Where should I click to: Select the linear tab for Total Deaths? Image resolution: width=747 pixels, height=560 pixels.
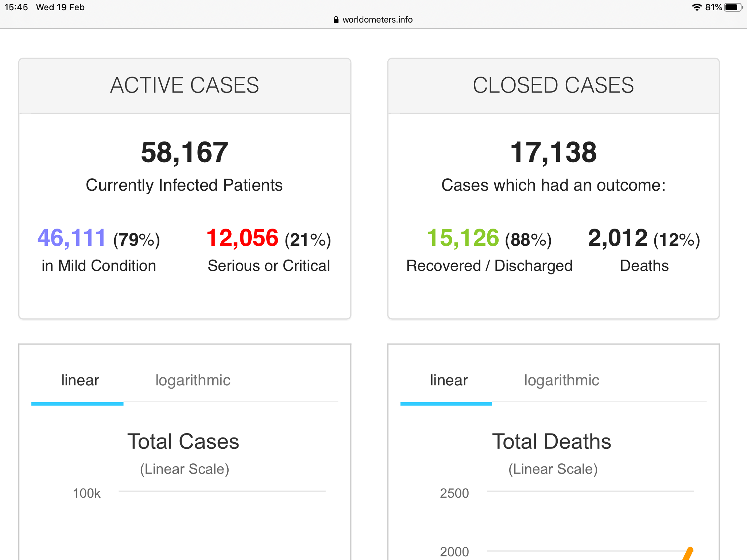pyautogui.click(x=449, y=381)
